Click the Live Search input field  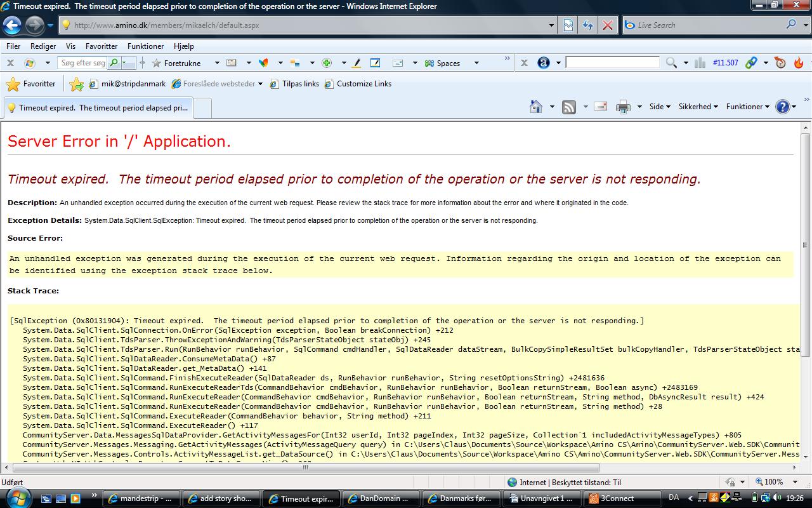pyautogui.click(x=703, y=25)
